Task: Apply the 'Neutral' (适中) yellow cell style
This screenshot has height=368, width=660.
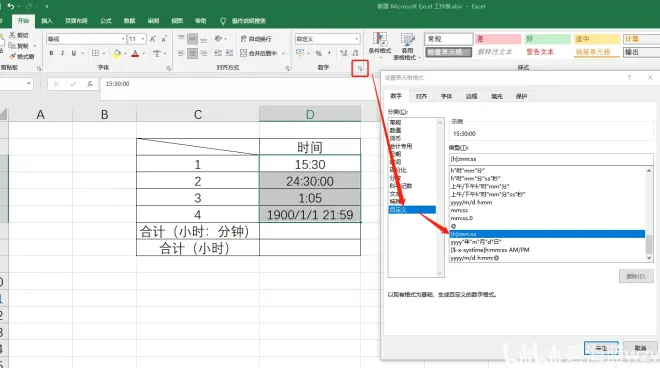Action: (x=597, y=39)
